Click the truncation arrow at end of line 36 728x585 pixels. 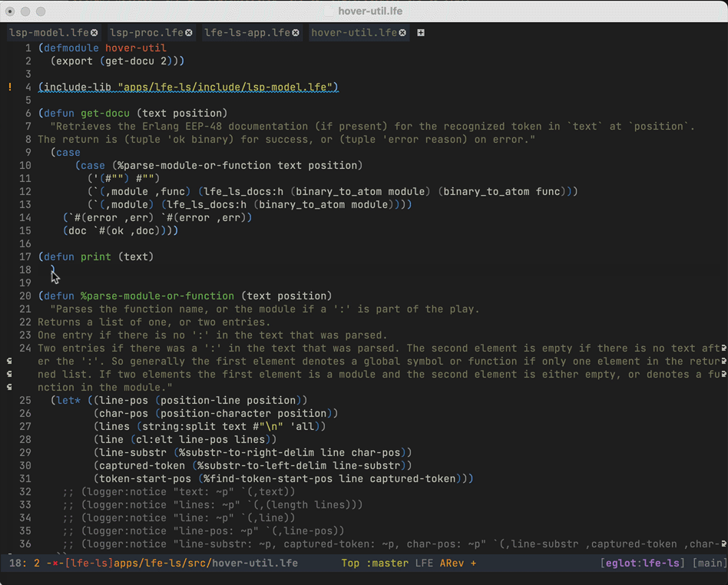pyautogui.click(x=723, y=544)
